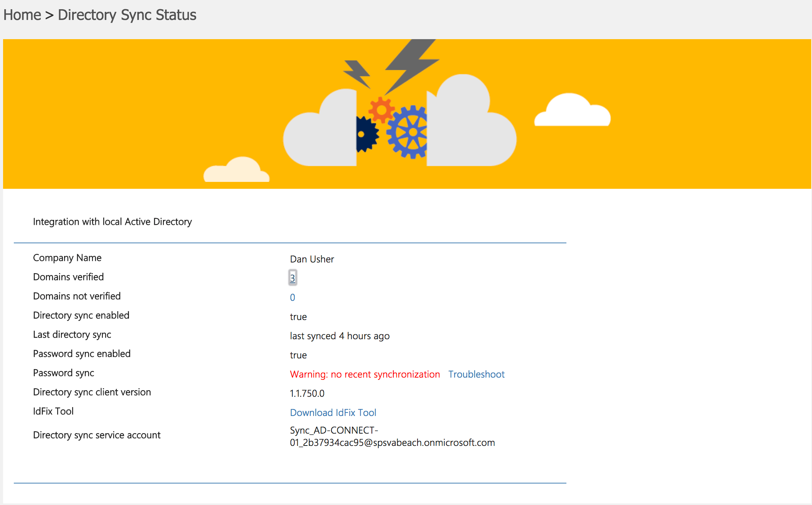Click the Troubleshoot link for password sync

[x=476, y=374]
